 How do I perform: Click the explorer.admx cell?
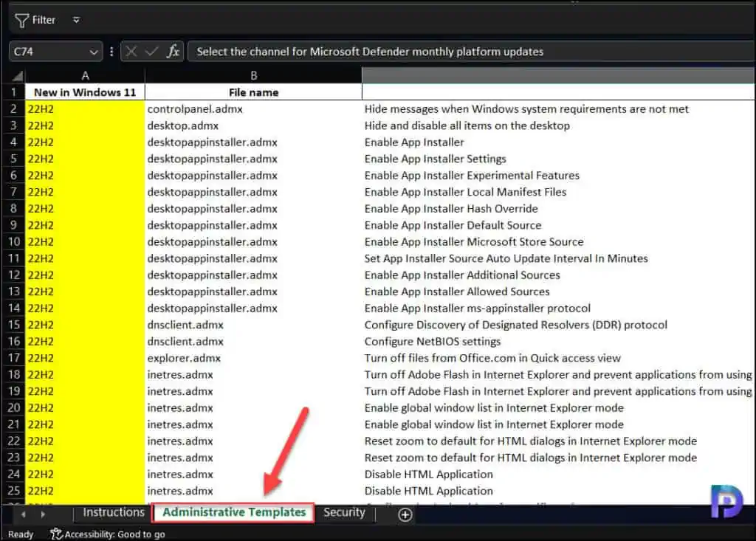tap(254, 358)
